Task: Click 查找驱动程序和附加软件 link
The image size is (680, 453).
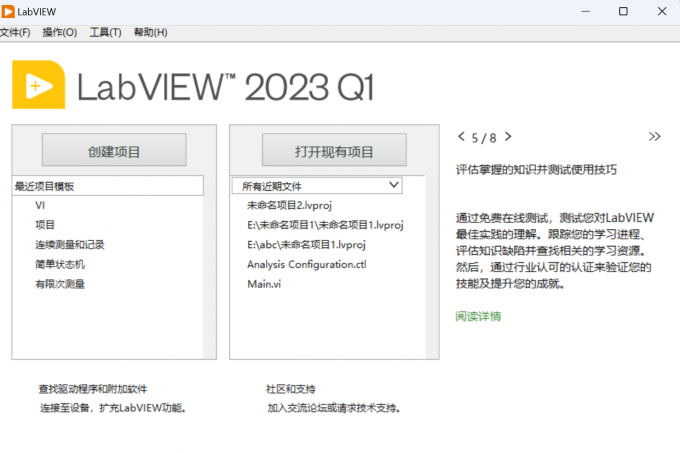Action: click(93, 389)
